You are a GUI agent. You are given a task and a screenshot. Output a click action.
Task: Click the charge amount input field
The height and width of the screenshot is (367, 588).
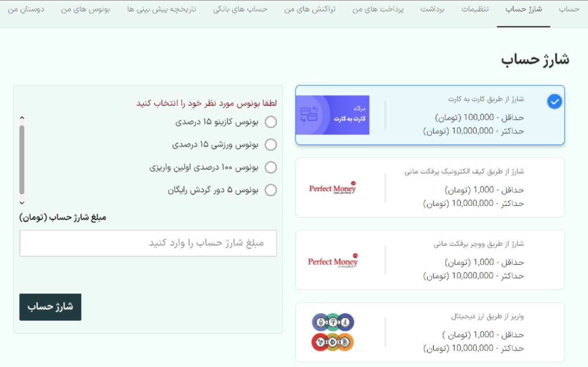coord(148,243)
